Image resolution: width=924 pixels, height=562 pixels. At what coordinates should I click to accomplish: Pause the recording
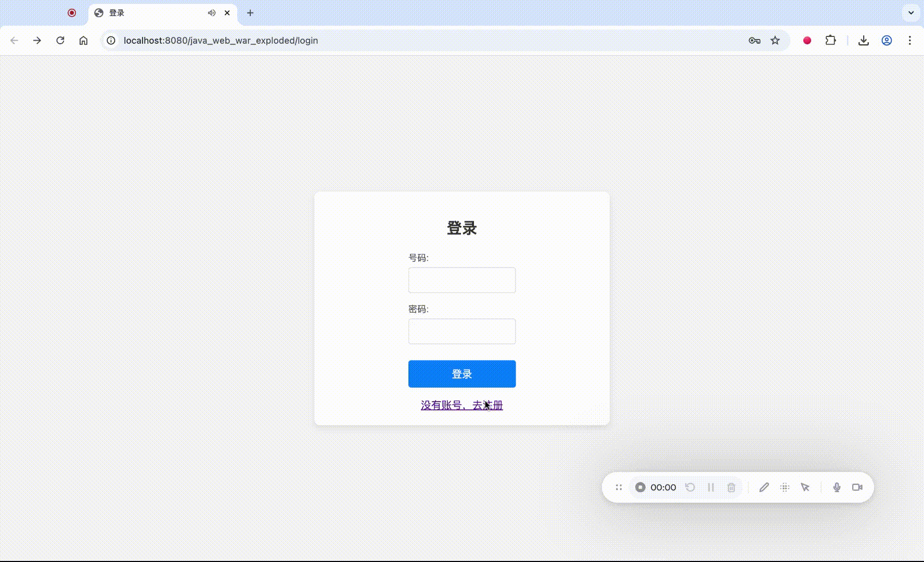(x=711, y=487)
